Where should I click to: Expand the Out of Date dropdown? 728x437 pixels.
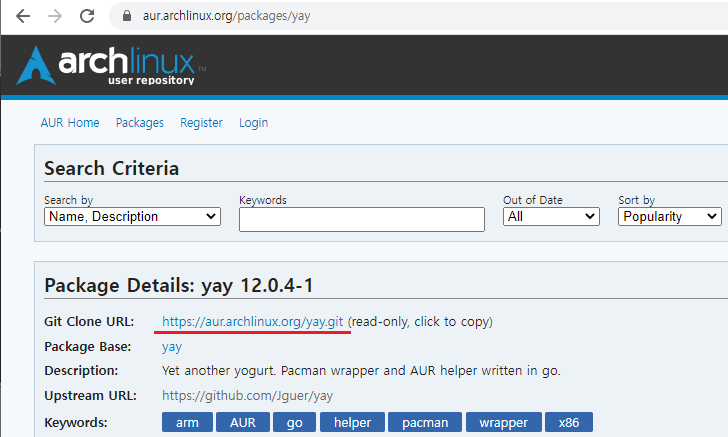coord(551,216)
